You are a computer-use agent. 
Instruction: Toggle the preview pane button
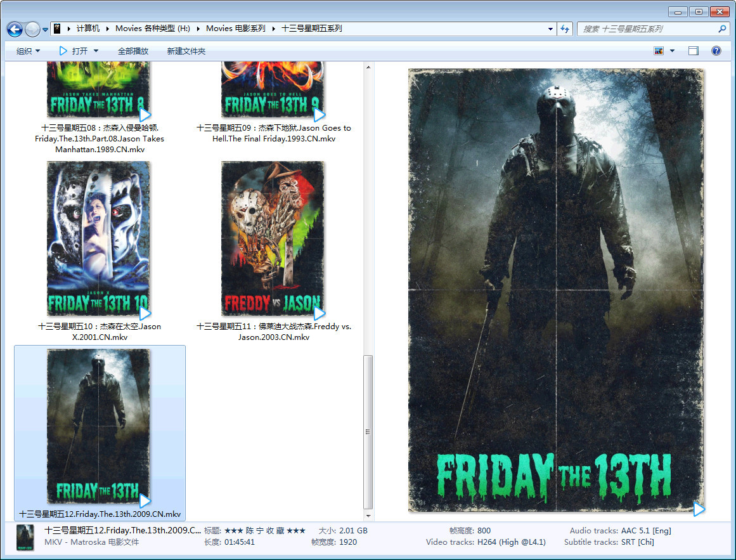click(x=694, y=51)
